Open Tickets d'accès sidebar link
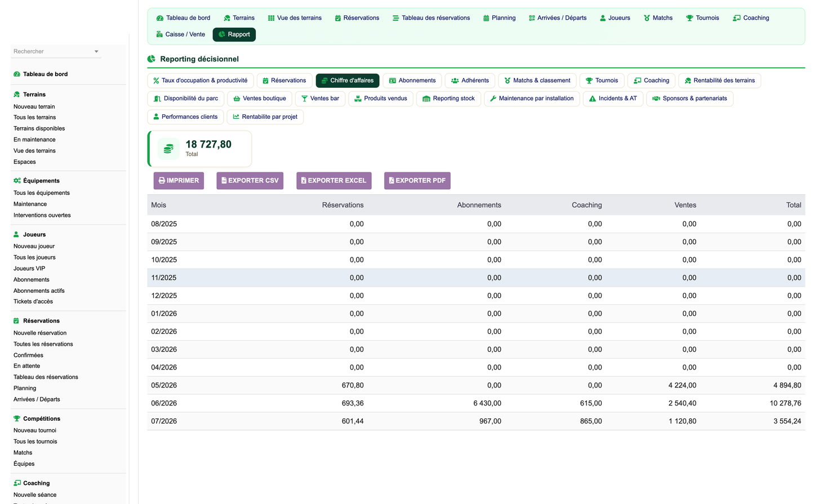This screenshot has width=814, height=504. [33, 302]
